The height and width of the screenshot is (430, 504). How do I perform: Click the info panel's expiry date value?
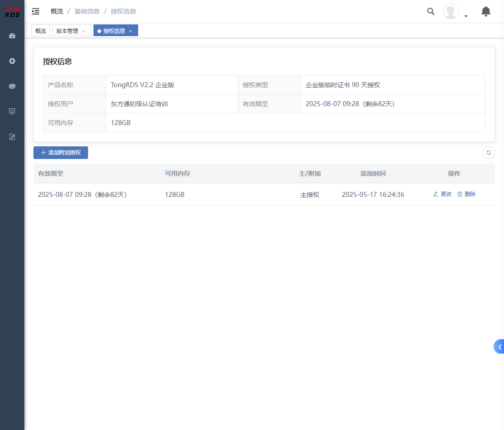[x=350, y=104]
